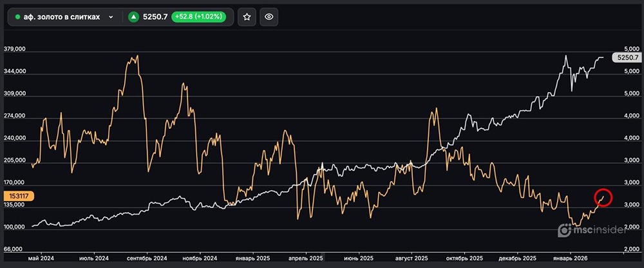Select the orange 153117 value tag on the left axis
The image size is (644, 268).
pyautogui.click(x=16, y=195)
